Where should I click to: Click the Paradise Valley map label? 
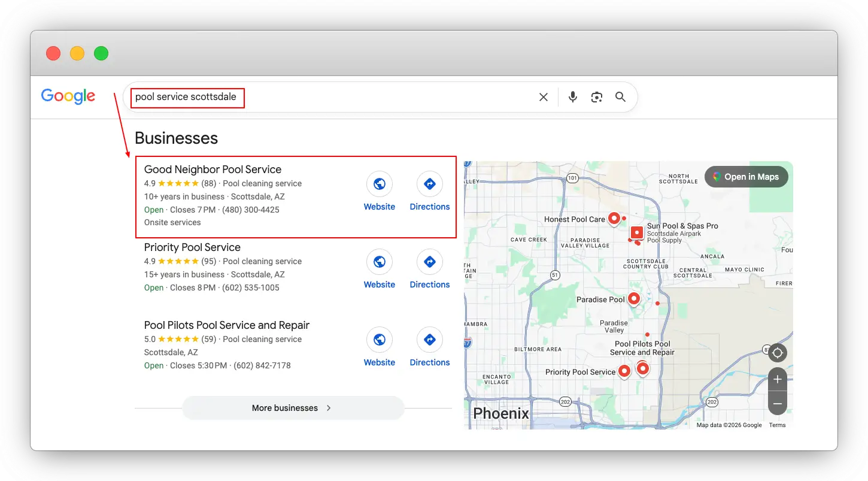pyautogui.click(x=614, y=326)
